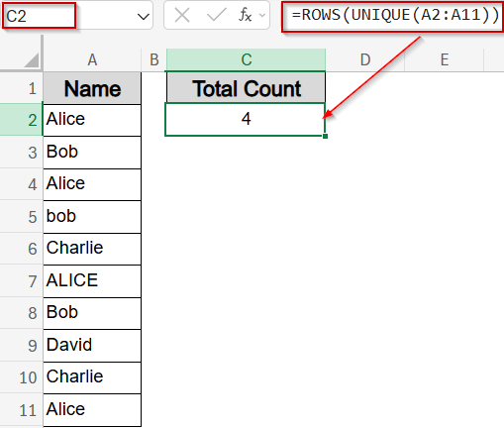504x428 pixels.
Task: Select row 3 header
Action: click(x=21, y=153)
